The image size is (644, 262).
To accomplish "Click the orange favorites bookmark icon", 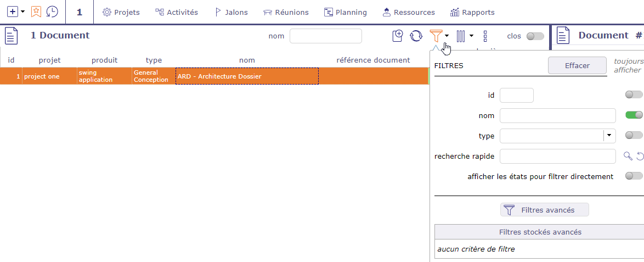I will [36, 12].
